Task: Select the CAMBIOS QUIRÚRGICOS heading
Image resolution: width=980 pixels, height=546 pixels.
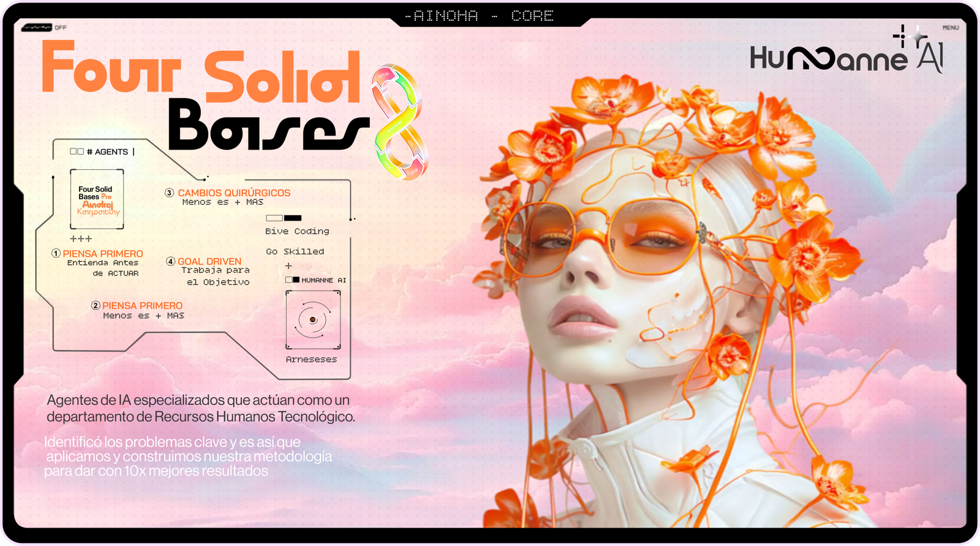Action: 234,192
